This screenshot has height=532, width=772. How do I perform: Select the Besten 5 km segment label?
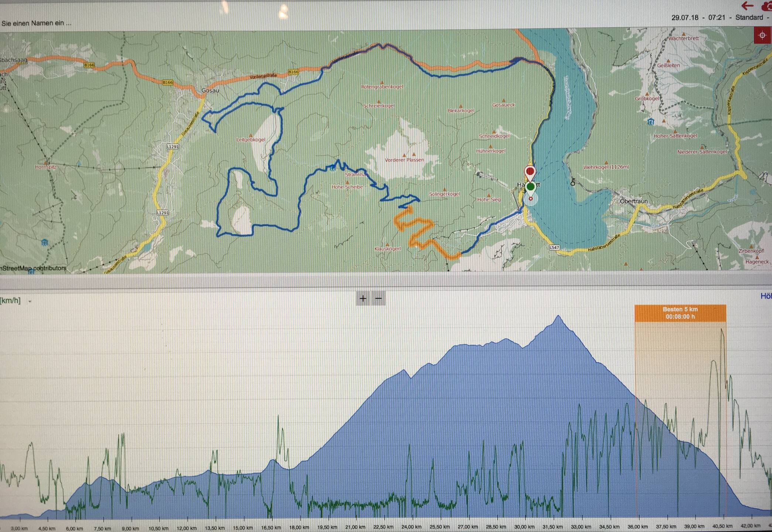(x=680, y=313)
